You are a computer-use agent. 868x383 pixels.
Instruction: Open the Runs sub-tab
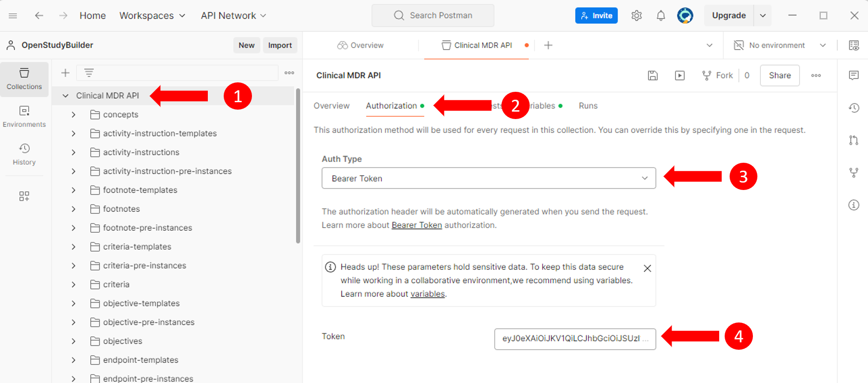[588, 106]
